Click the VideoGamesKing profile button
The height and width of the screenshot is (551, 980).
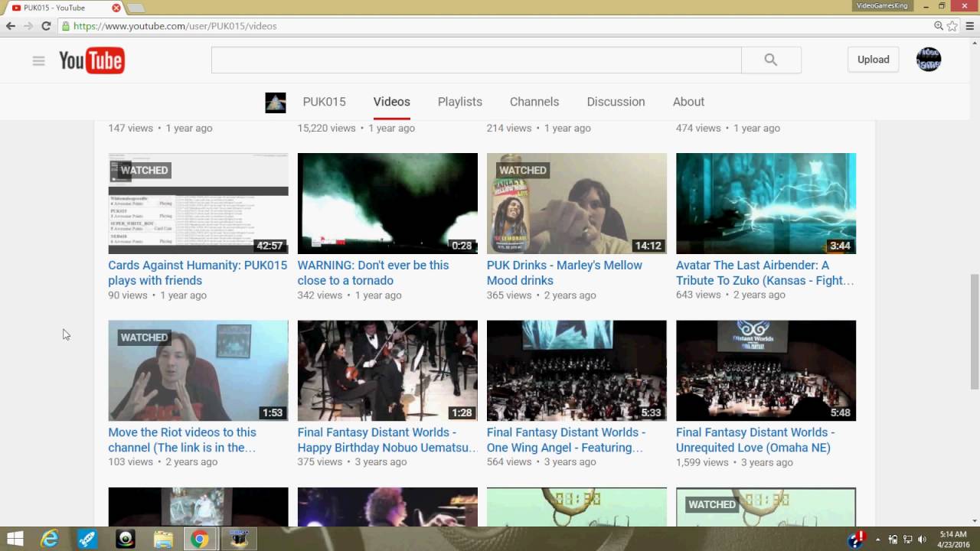pos(881,5)
